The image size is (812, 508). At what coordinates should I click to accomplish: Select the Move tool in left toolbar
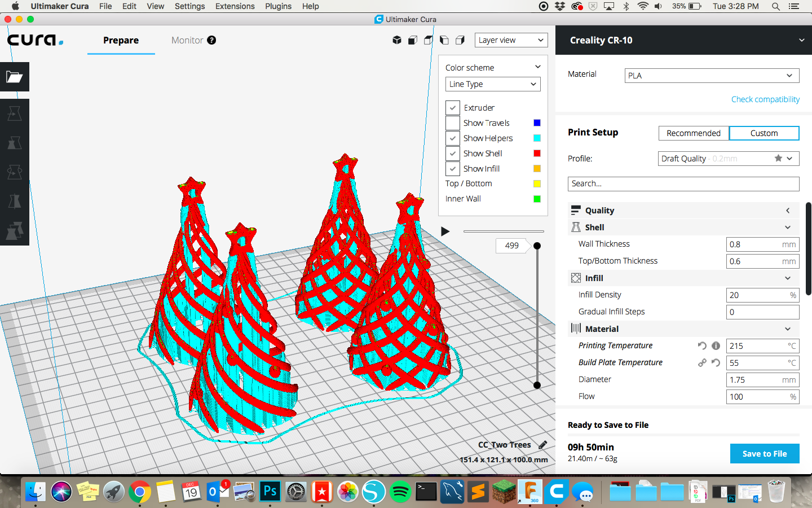pyautogui.click(x=15, y=113)
